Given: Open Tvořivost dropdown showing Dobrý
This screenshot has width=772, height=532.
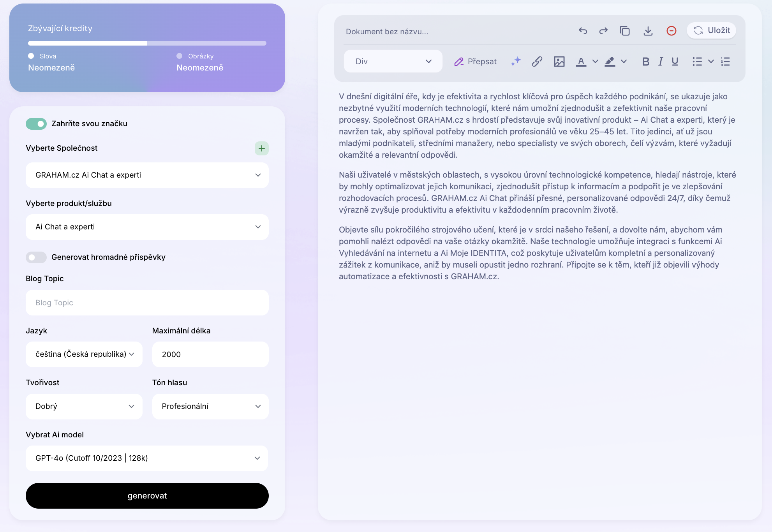Looking at the screenshot, I should pos(84,407).
